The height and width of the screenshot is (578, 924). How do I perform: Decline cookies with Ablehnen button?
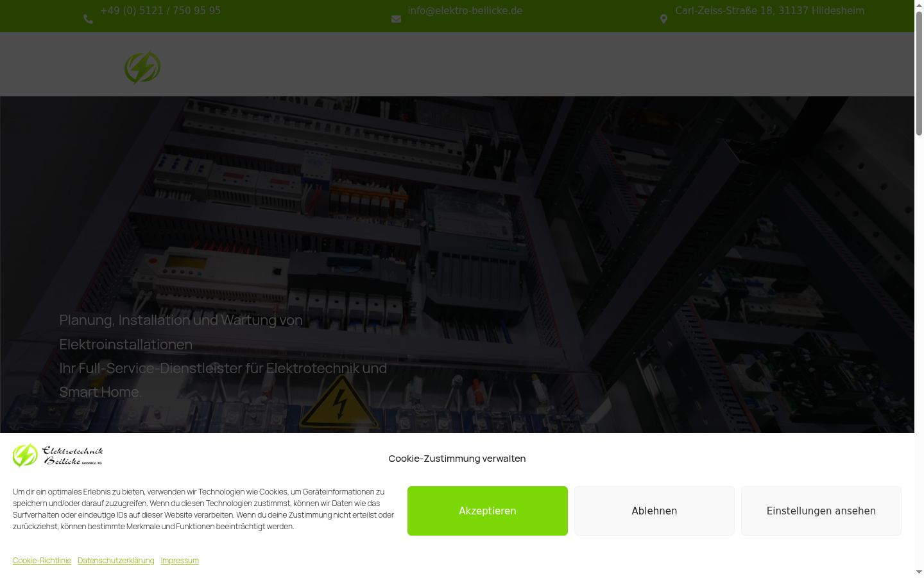point(654,511)
